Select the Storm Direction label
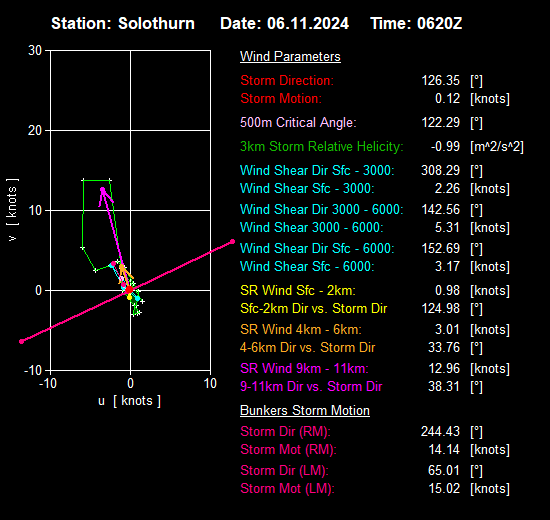Image resolution: width=550 pixels, height=520 pixels. click(287, 80)
